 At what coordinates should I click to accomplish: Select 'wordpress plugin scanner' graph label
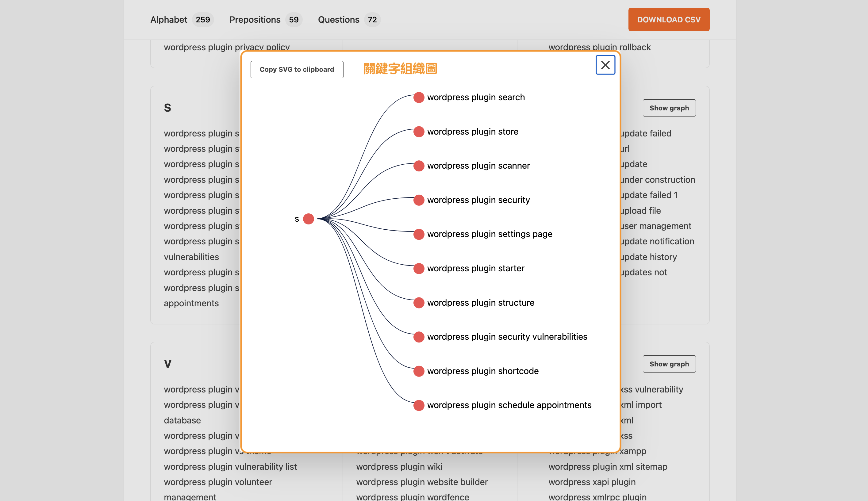tap(478, 166)
